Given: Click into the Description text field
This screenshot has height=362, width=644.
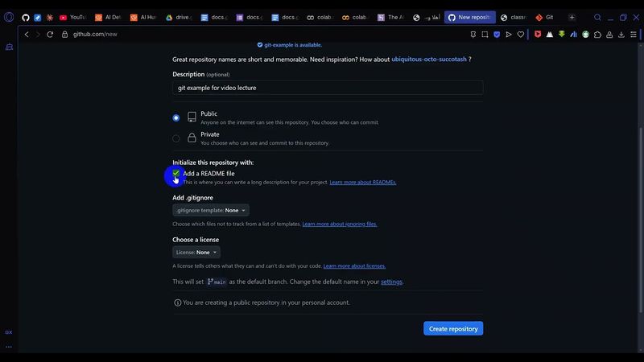Looking at the screenshot, I should (328, 88).
